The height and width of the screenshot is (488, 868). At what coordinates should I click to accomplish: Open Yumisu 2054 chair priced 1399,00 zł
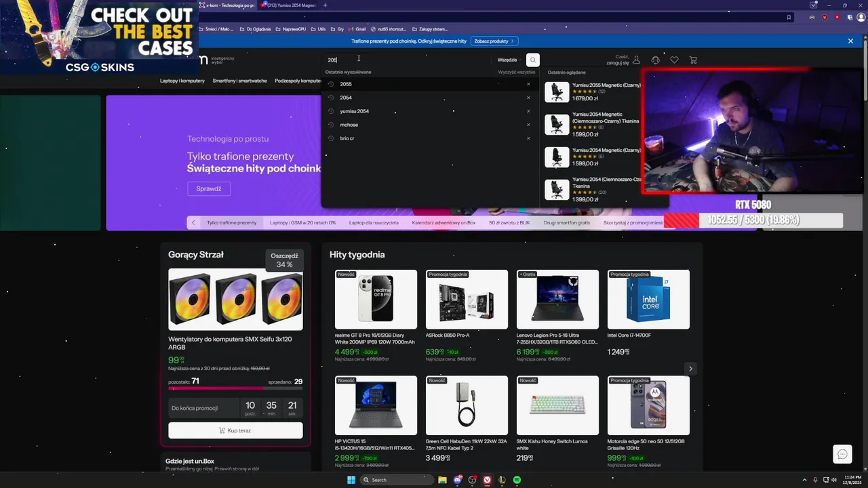point(592,189)
